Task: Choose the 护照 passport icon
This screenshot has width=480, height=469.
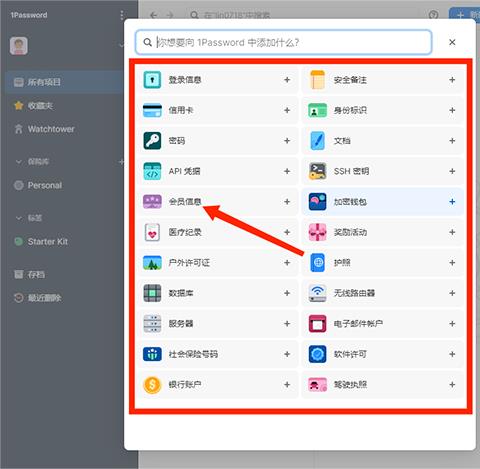Action: [x=317, y=263]
